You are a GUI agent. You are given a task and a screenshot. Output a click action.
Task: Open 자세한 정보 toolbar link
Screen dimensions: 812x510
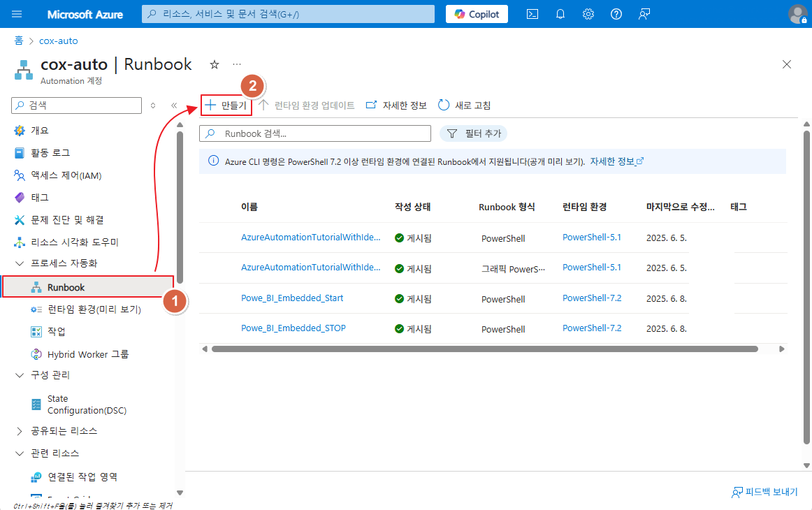point(396,105)
